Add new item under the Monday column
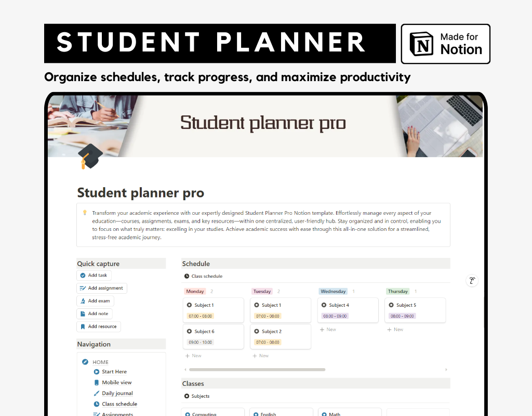 tap(193, 356)
